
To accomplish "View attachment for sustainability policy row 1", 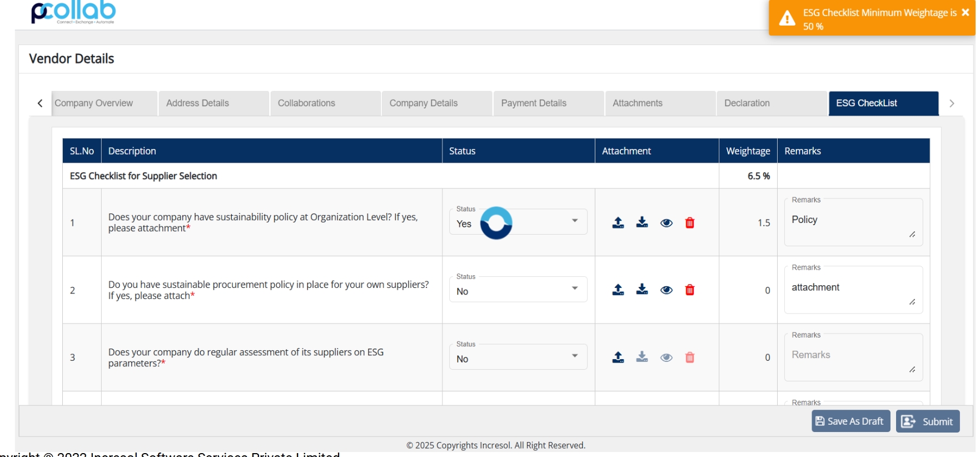I will pos(666,223).
